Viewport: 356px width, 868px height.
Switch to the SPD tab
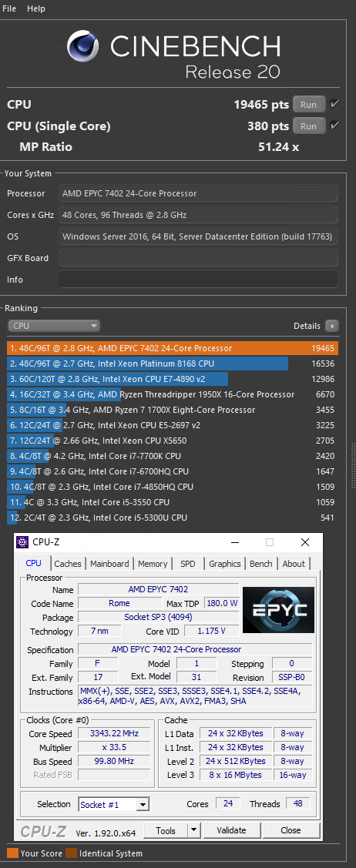188,564
